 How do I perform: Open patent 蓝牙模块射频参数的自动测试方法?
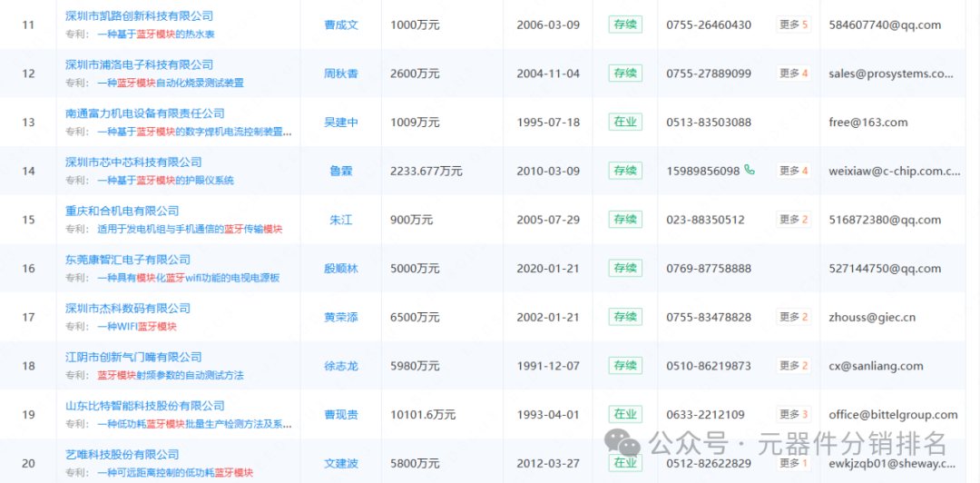pyautogui.click(x=171, y=376)
